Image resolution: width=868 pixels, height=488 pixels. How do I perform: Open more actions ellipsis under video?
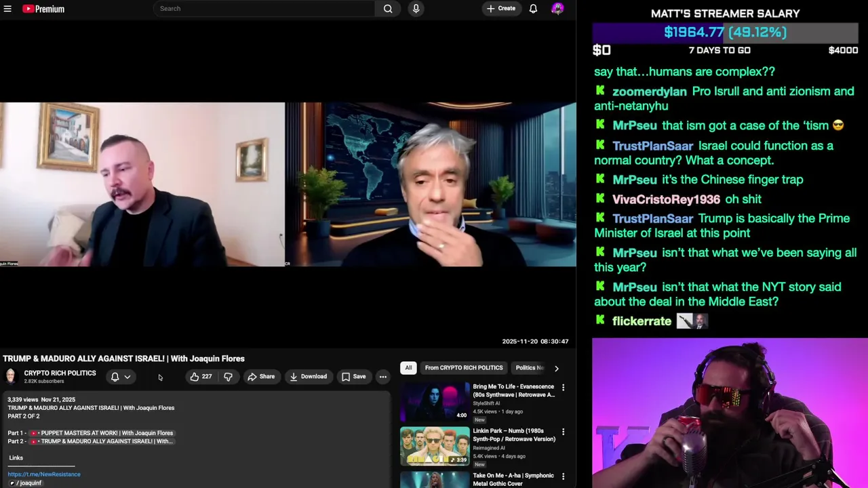pos(382,377)
